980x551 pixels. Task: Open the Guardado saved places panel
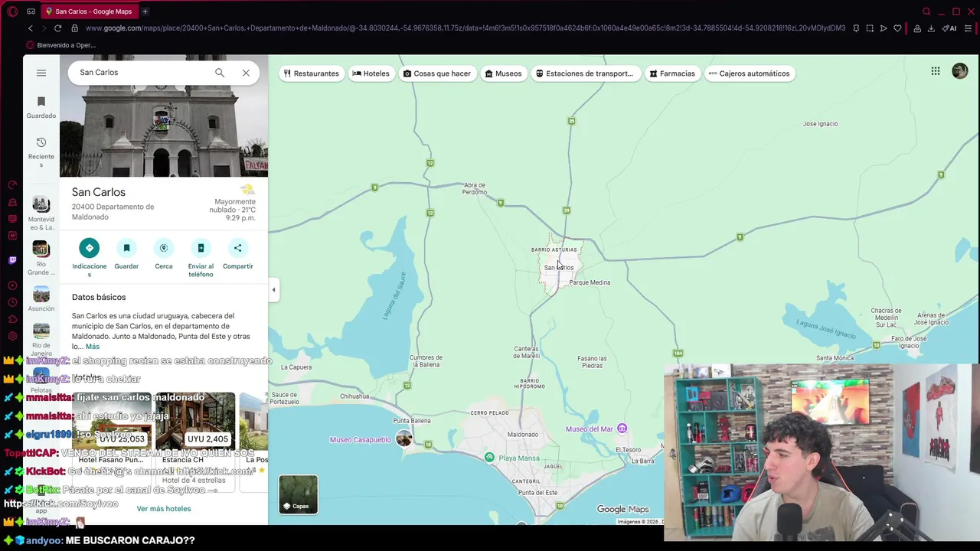[x=41, y=107]
